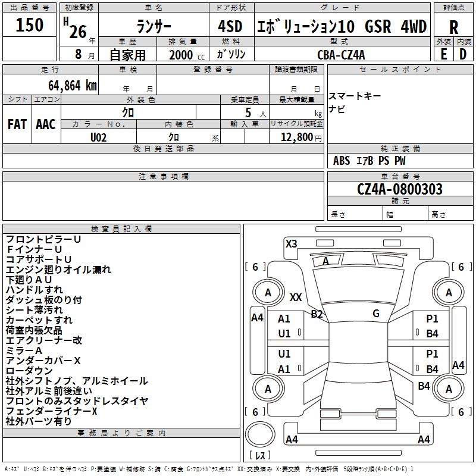Click the note フロントピラーU
This screenshot has width=476, height=476.
43,240
